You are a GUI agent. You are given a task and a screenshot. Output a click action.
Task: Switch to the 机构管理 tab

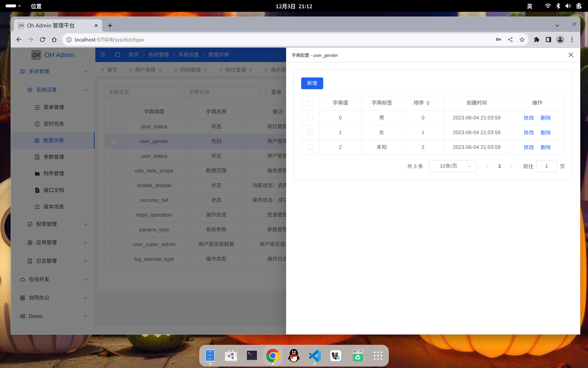[190, 70]
